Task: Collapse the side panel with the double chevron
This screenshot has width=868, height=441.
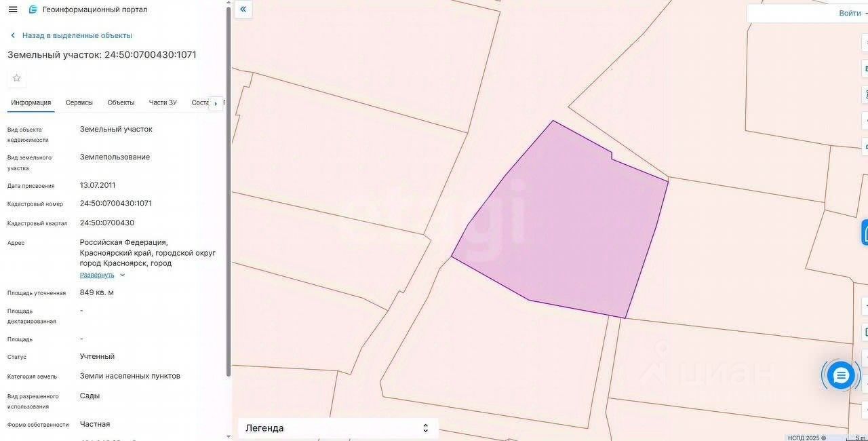Action: tap(243, 9)
